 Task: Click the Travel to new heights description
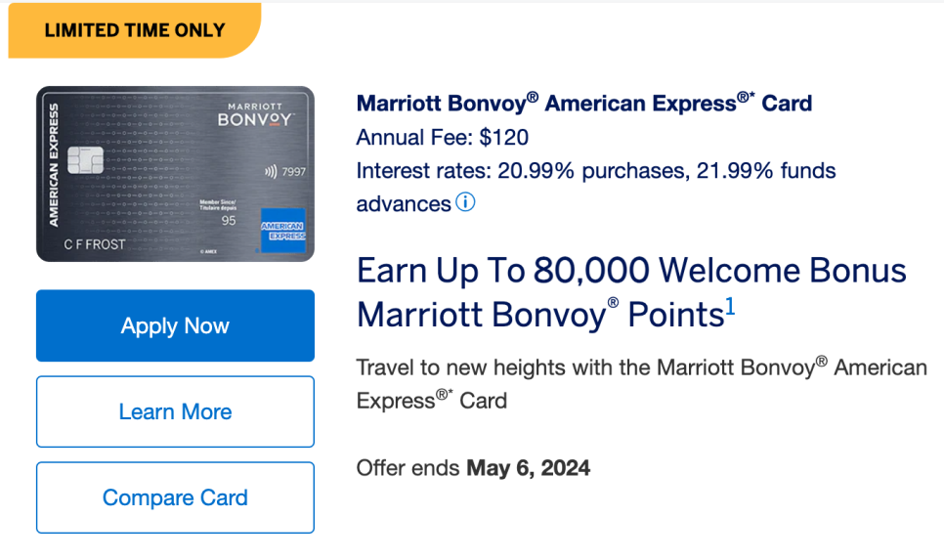tap(642, 383)
